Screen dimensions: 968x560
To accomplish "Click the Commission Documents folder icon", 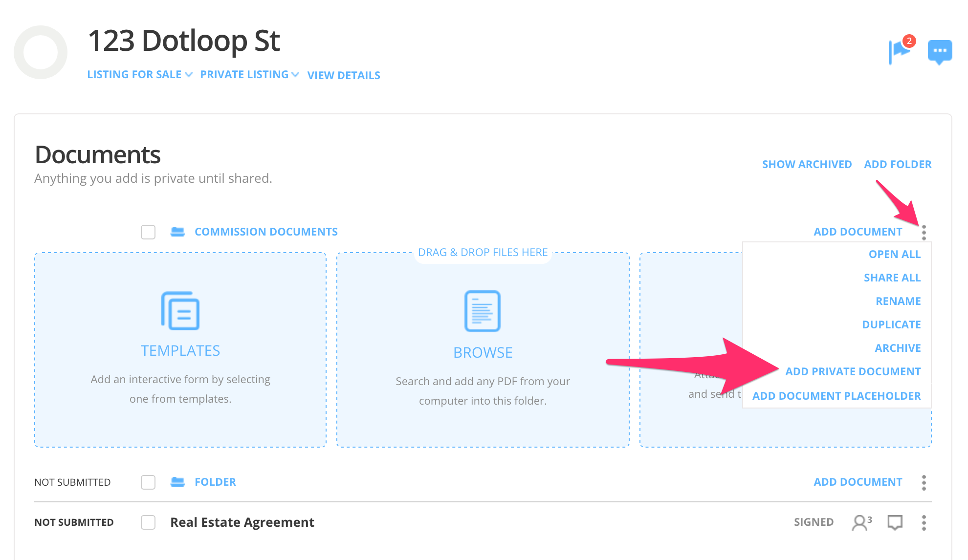I will 177,232.
